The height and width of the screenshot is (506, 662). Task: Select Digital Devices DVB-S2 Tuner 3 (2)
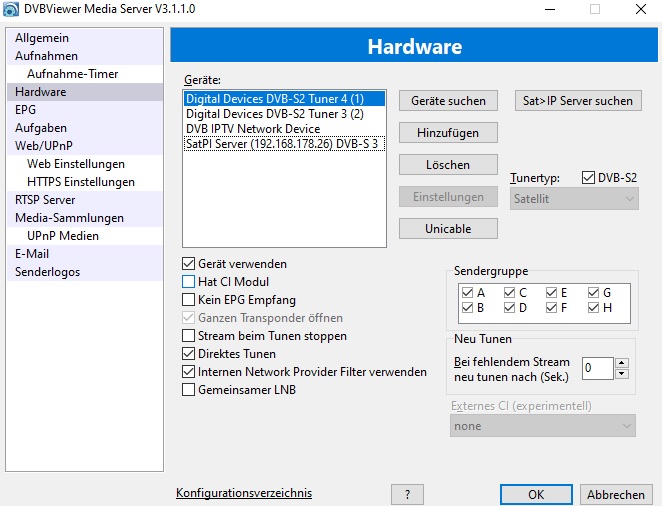pyautogui.click(x=285, y=114)
